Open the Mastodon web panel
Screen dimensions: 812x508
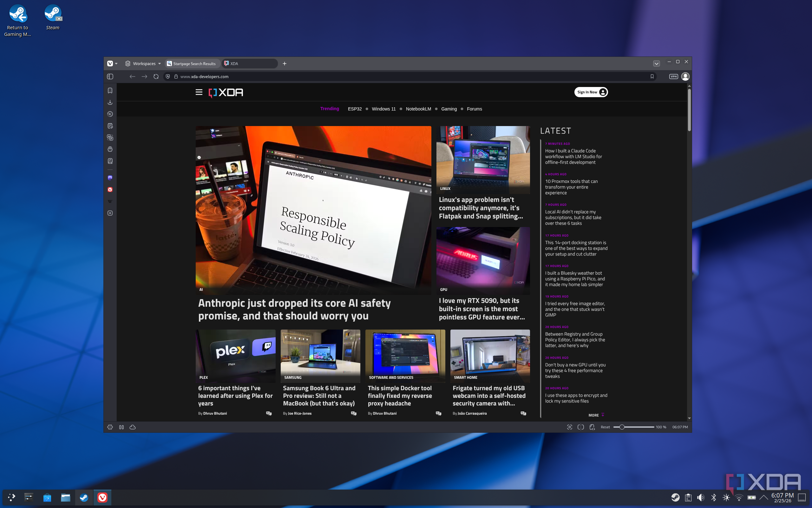110,177
